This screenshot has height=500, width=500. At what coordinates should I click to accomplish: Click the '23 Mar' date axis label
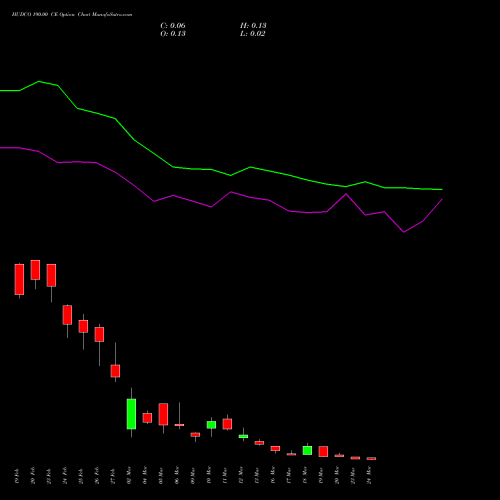(353, 475)
